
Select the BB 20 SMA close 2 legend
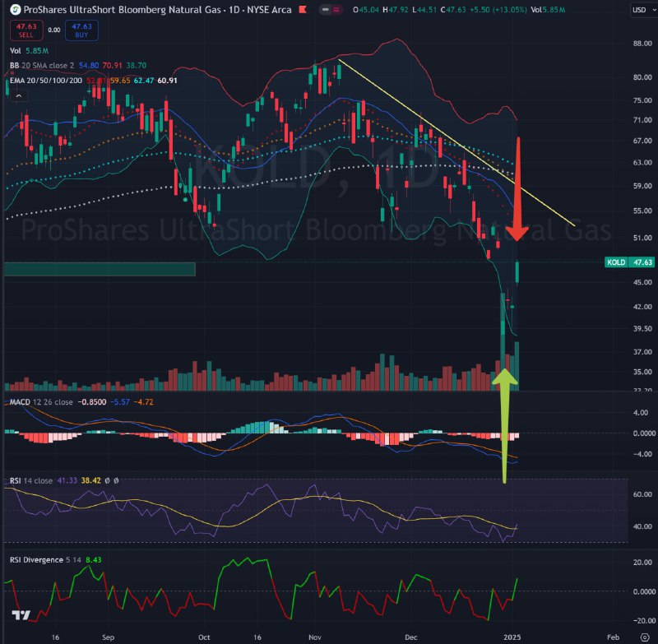(42, 66)
